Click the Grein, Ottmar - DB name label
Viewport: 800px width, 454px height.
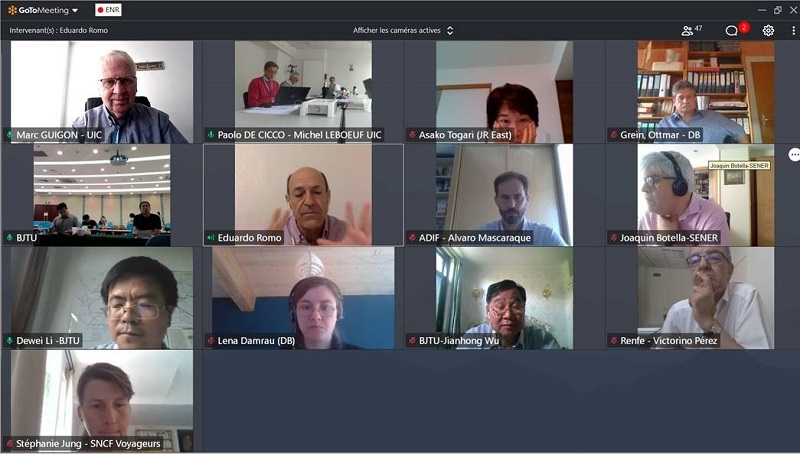click(660, 135)
